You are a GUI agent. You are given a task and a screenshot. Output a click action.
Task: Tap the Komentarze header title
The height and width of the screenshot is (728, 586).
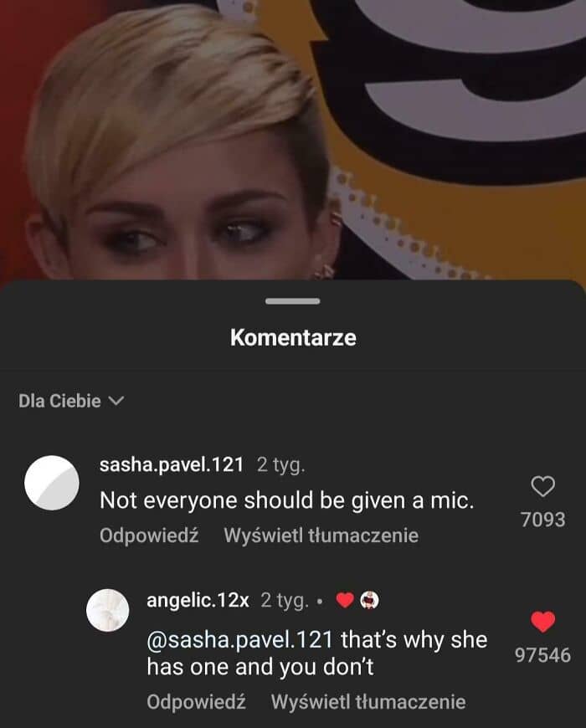[293, 337]
